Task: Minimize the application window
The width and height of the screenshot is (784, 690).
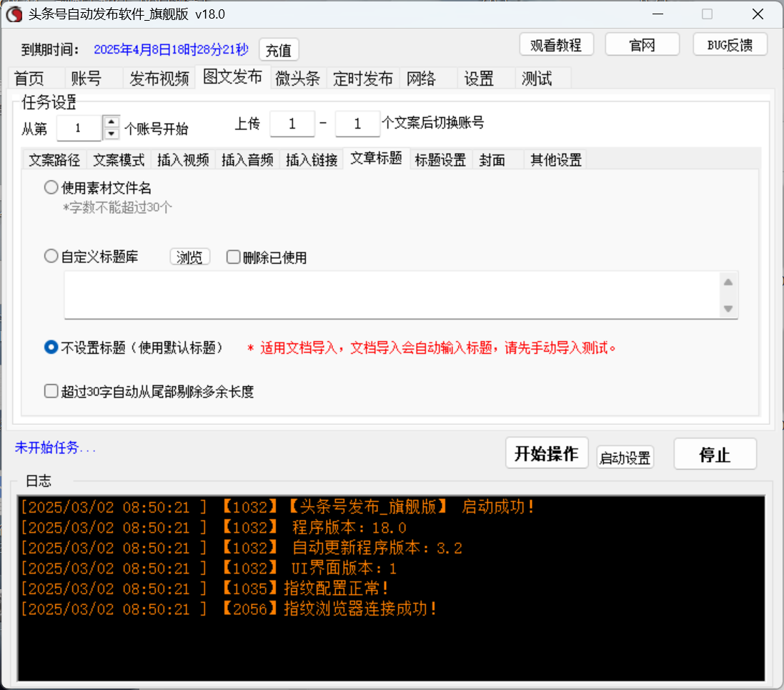Action: point(658,14)
